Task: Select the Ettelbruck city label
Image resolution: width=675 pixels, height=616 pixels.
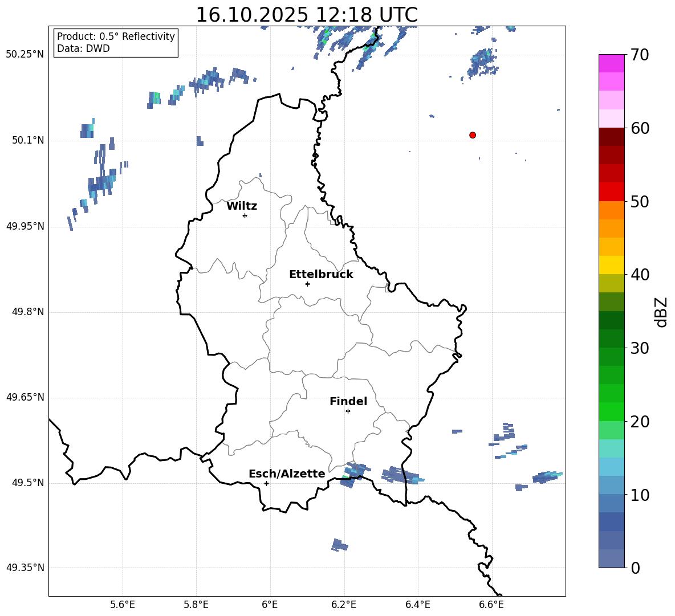Action: click(x=321, y=274)
